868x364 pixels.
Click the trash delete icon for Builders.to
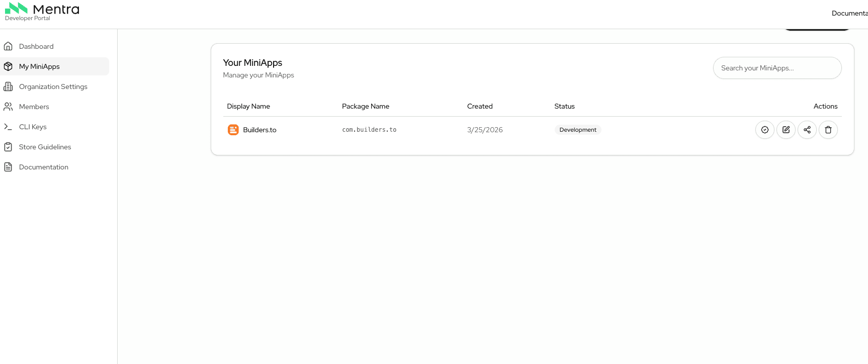pyautogui.click(x=828, y=130)
